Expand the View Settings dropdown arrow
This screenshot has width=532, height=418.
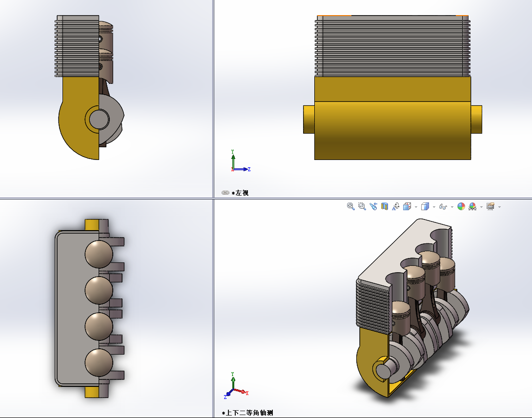coord(499,207)
